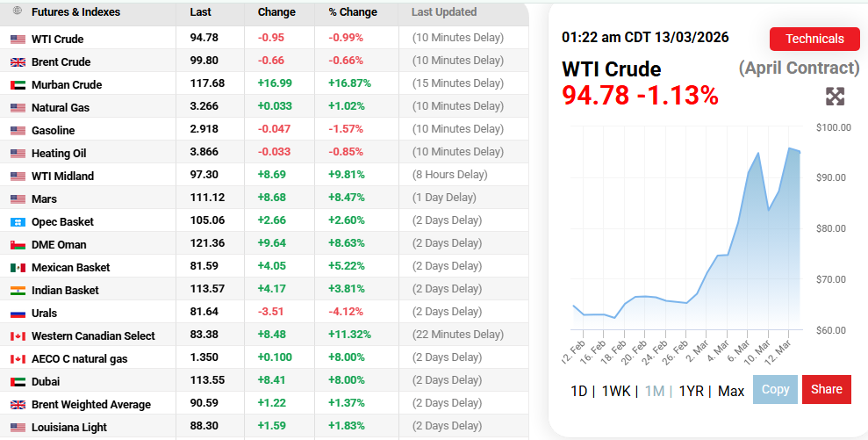Click the Urals -4.12% change value
Viewport: 868px width, 440px height.
point(346,312)
